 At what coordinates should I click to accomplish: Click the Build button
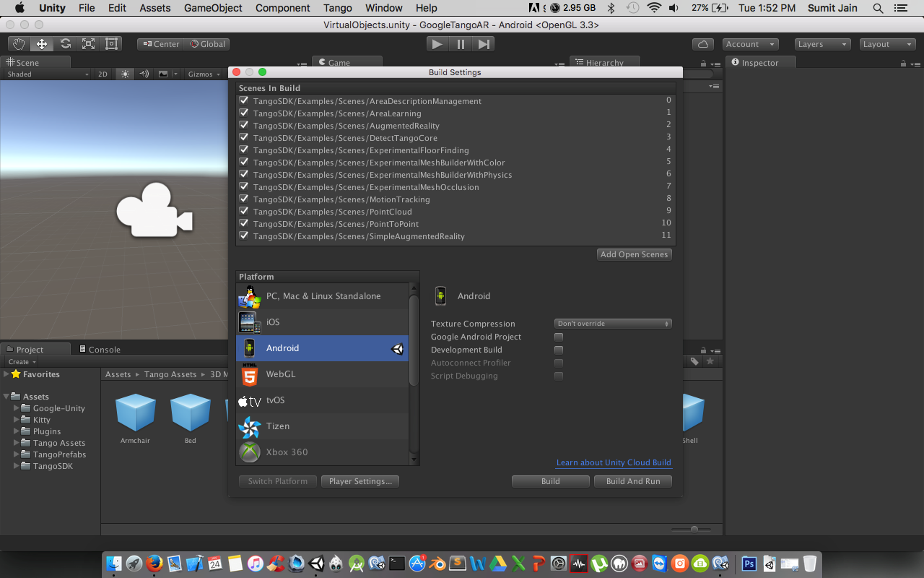[x=551, y=481]
